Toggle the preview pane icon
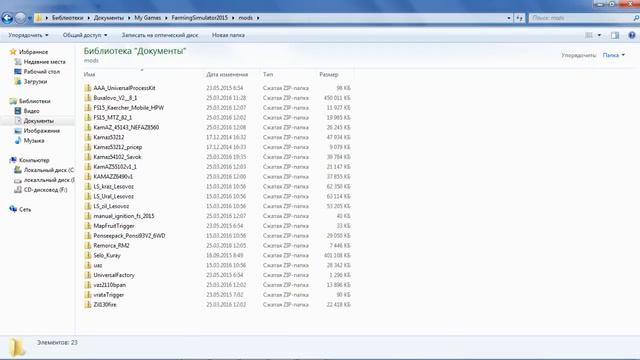The width and height of the screenshot is (640, 360). point(615,36)
